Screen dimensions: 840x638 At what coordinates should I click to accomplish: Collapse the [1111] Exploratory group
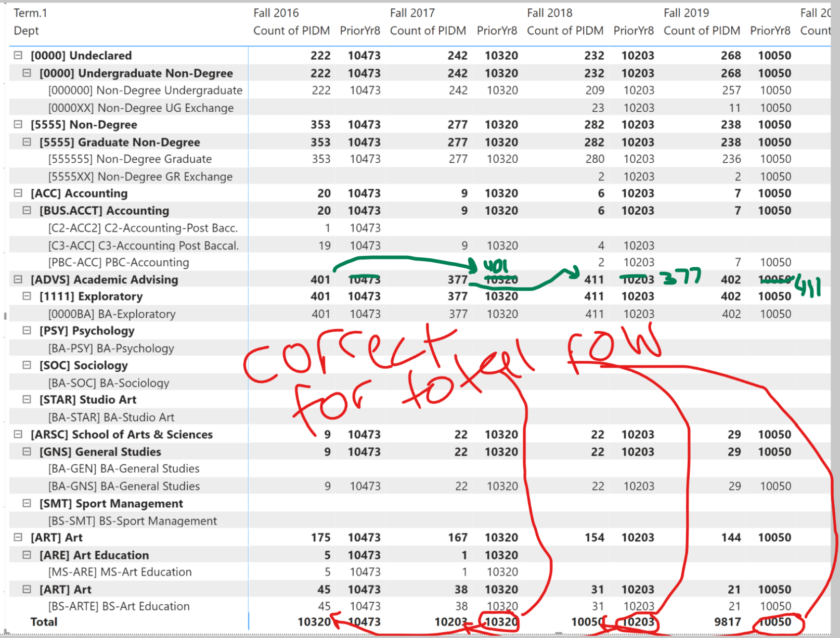click(27, 296)
